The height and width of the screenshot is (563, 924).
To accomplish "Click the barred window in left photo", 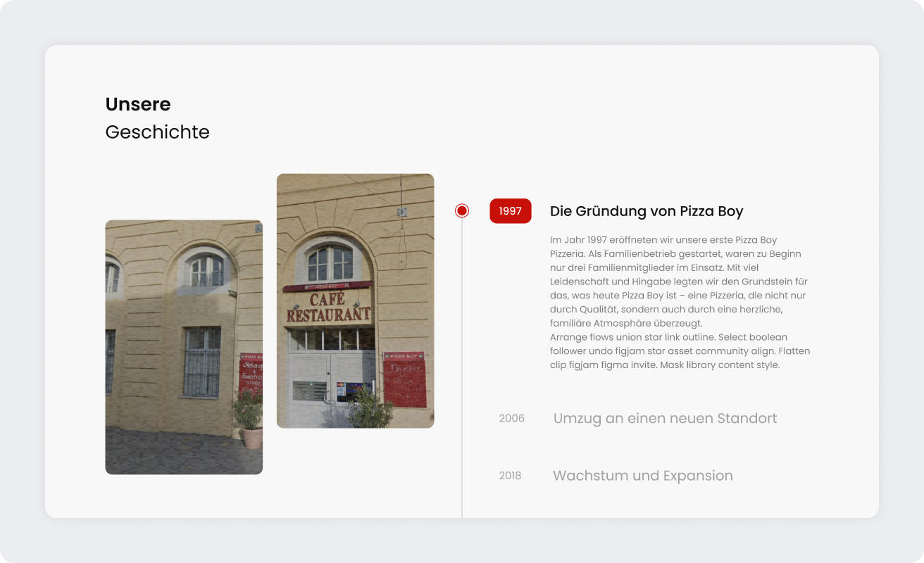I will tap(202, 362).
